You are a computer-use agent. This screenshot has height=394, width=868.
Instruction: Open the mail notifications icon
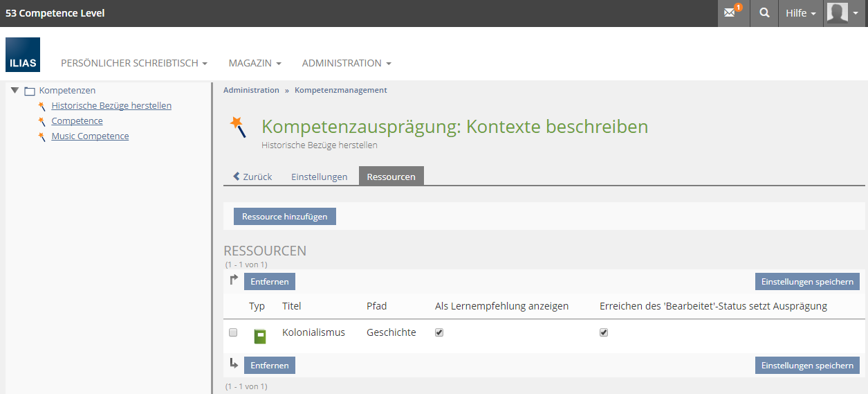732,13
